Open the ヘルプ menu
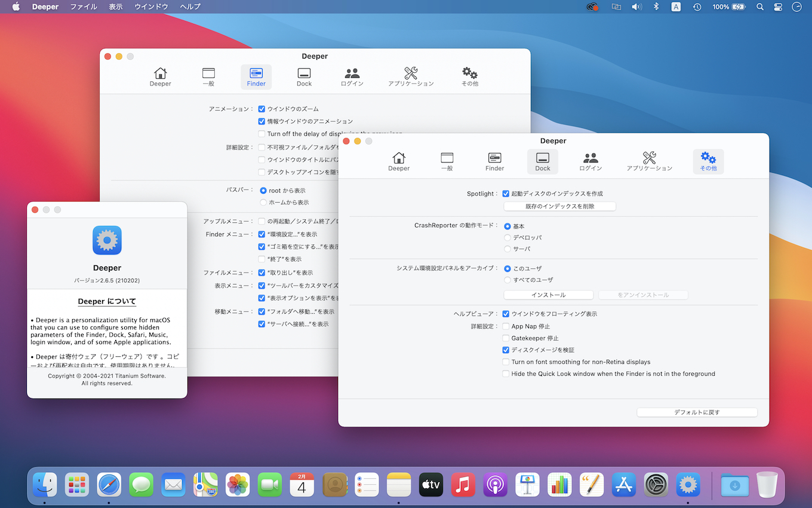This screenshot has width=812, height=508. point(190,7)
